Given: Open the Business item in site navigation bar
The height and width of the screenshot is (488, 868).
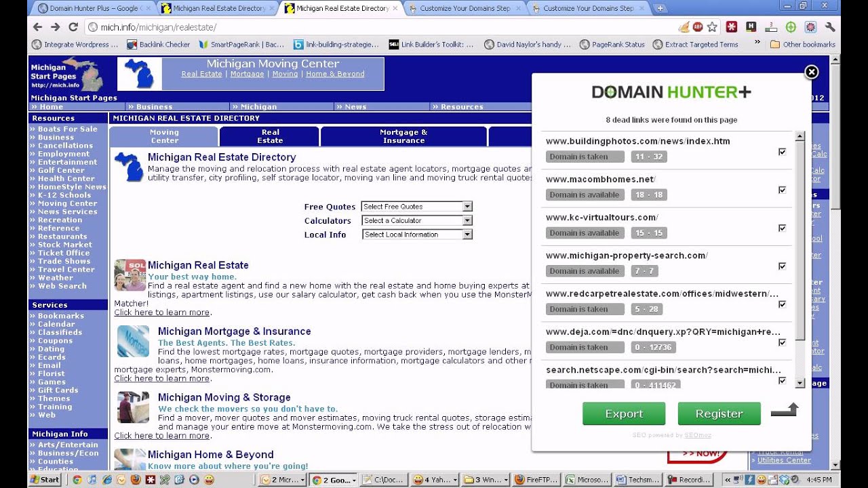Looking at the screenshot, I should (x=155, y=106).
